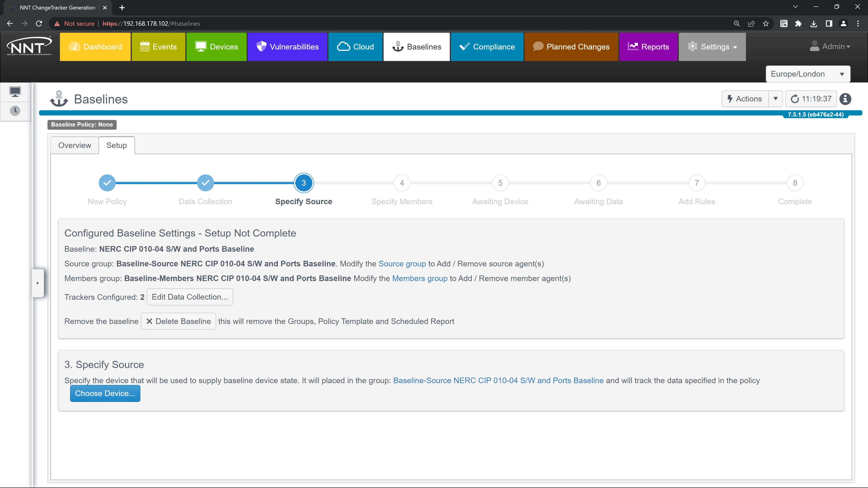Click Edit Data Collection button
The image size is (868, 488).
190,297
